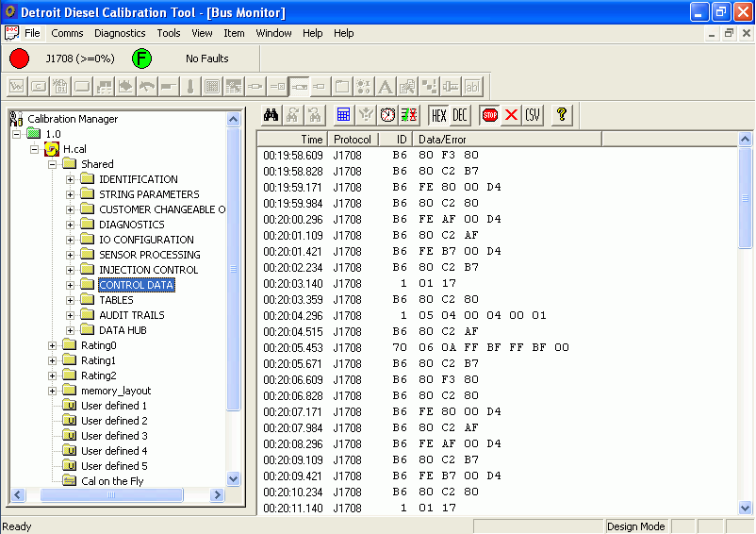Click the red circle connection indicator

pyautogui.click(x=19, y=58)
